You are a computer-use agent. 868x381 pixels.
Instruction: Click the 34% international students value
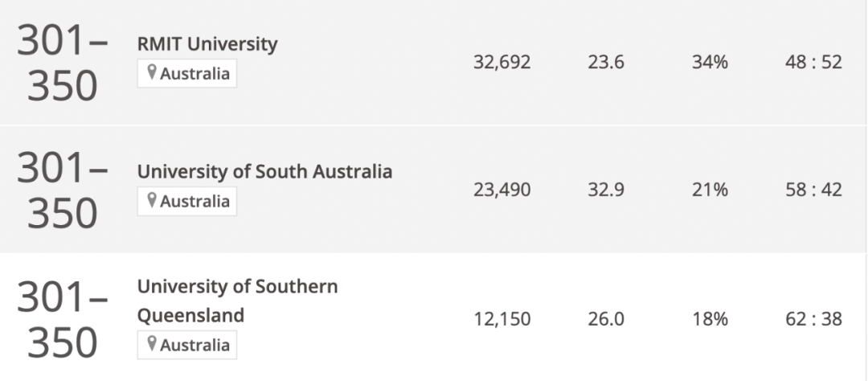[x=710, y=62]
